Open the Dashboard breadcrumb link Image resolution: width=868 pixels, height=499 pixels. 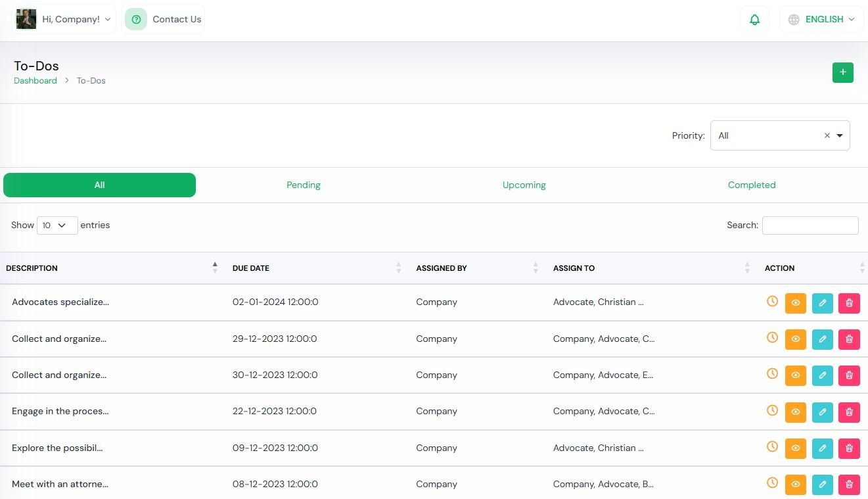35,81
